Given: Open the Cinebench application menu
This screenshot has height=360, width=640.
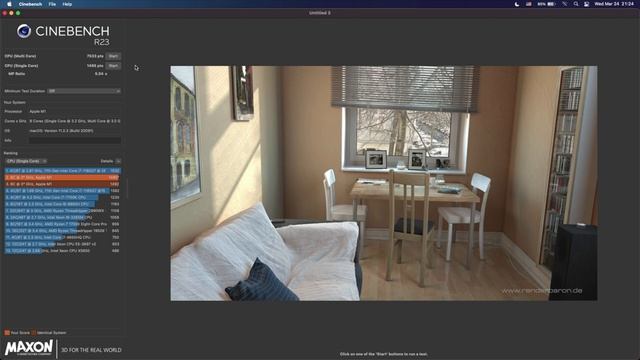Looking at the screenshot, I should coord(30,4).
